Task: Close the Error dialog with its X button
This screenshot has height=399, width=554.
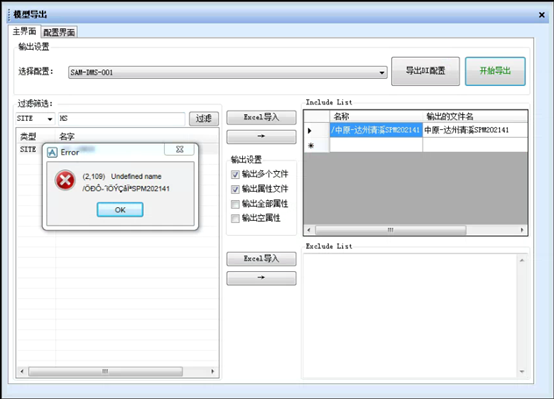Action: pyautogui.click(x=179, y=149)
